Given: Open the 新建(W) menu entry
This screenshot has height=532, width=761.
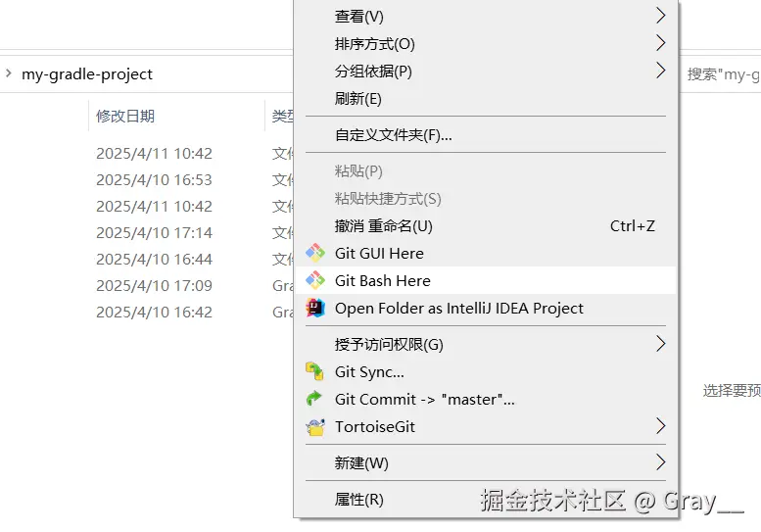Looking at the screenshot, I should point(485,462).
